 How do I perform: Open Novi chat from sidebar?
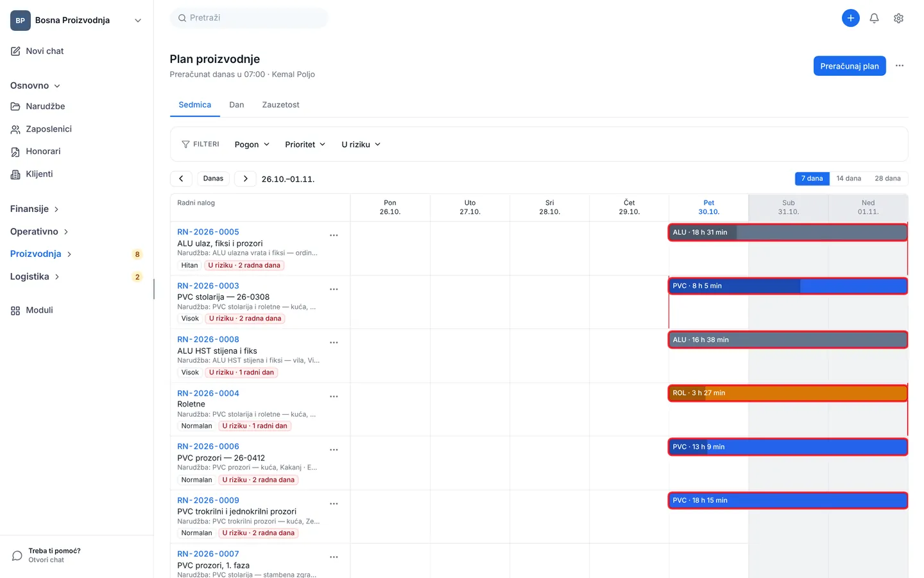(x=37, y=51)
